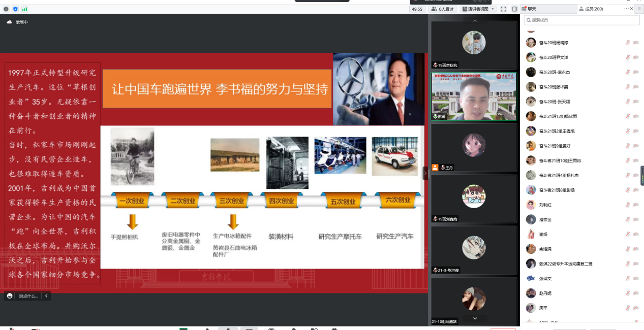Open the emoji icon in the 说点什么 bar
Image resolution: width=644 pixels, height=330 pixels.
pos(10,296)
